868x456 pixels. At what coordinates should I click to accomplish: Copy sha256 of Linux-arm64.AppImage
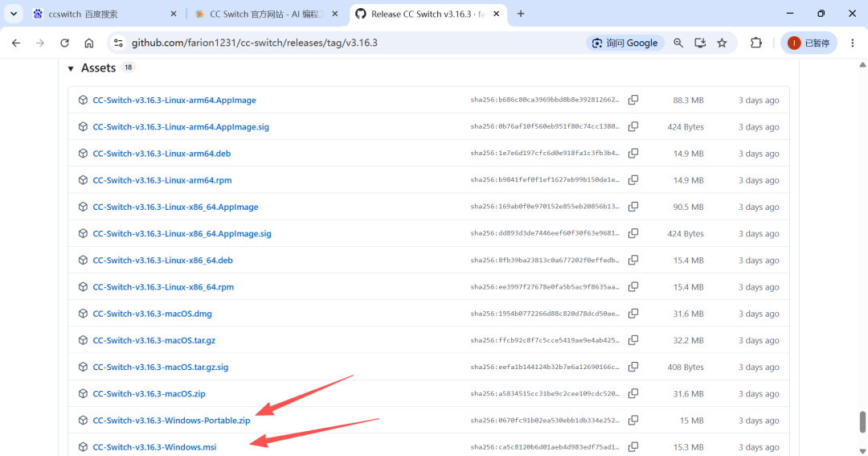pos(633,100)
